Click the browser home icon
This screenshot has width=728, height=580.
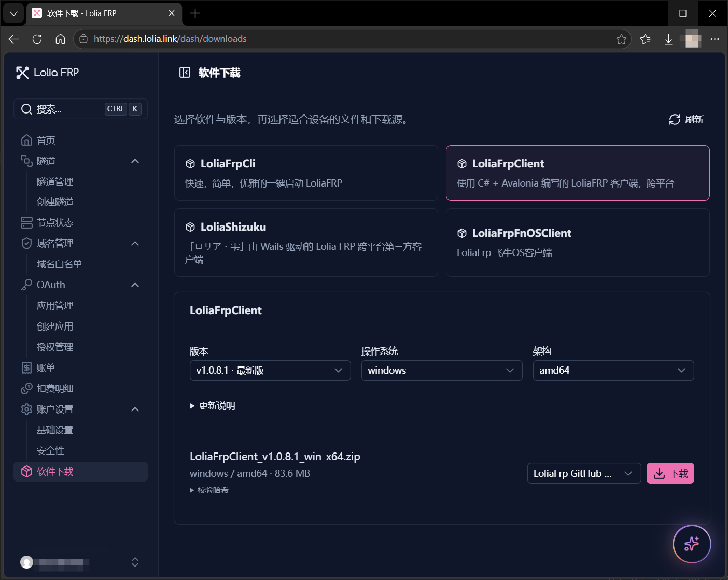tap(61, 39)
